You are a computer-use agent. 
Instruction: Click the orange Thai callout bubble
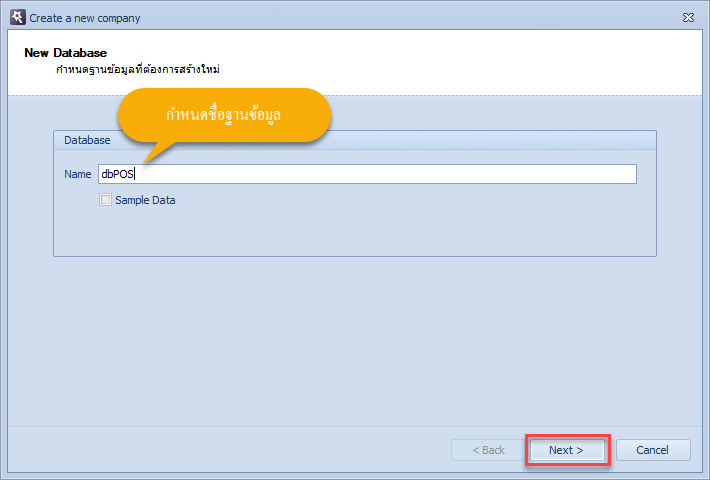point(225,115)
